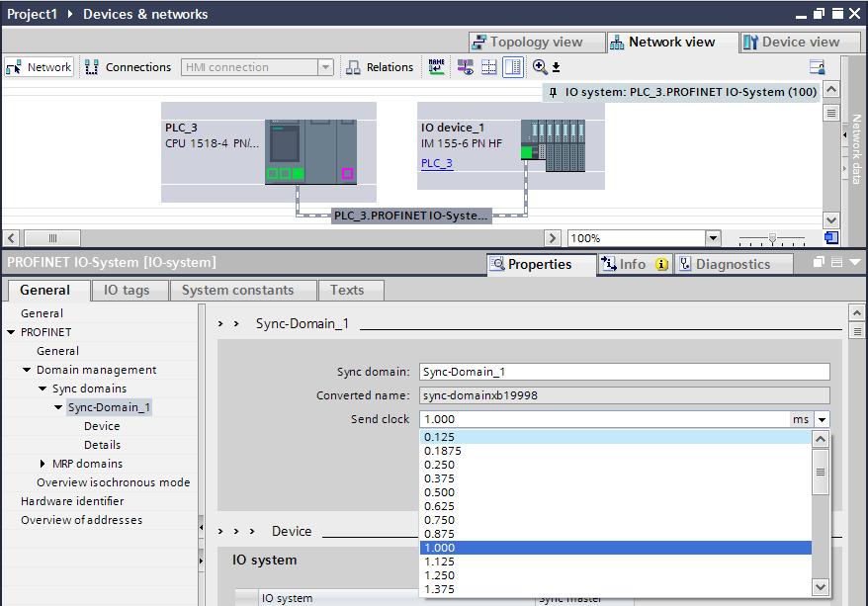
Task: Choose 1.375 in send clock list
Action: 616,589
